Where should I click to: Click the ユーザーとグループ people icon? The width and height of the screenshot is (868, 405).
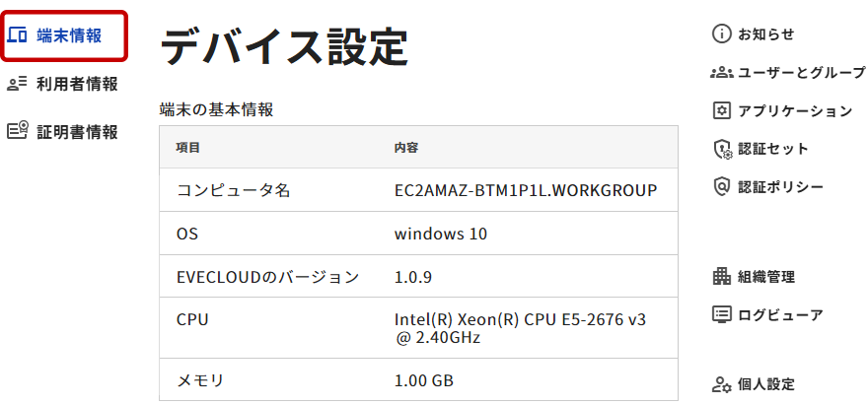(721, 73)
